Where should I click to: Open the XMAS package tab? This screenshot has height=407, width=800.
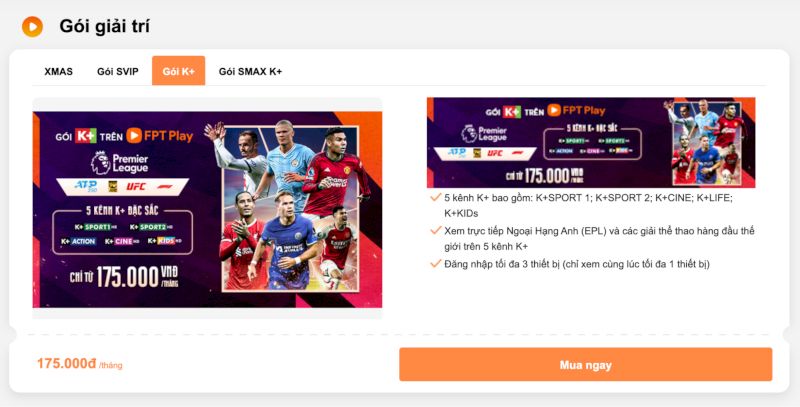point(58,71)
